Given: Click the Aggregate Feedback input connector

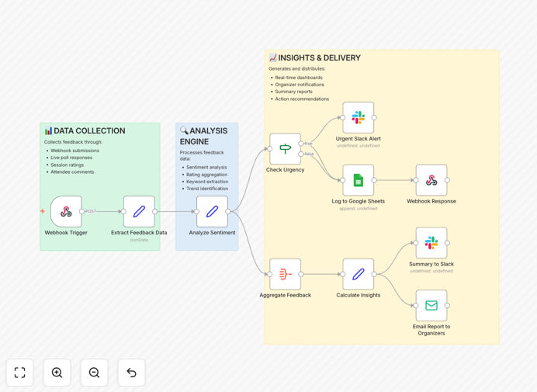Looking at the screenshot, I should point(269,274).
